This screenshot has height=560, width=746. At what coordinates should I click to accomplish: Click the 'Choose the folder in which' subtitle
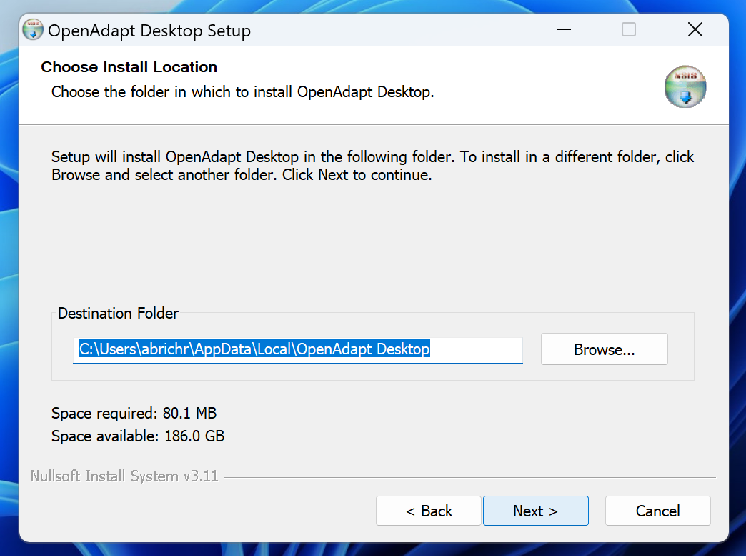coord(243,91)
